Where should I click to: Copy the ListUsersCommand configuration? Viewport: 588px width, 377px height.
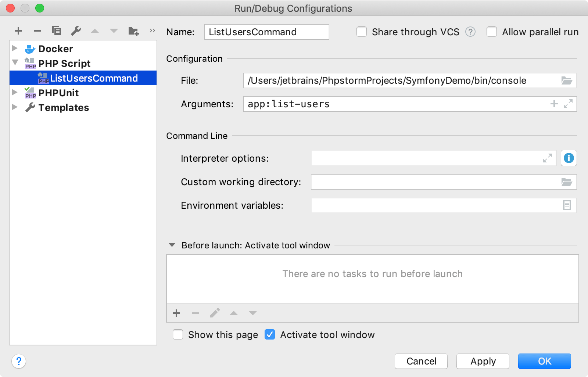57,31
